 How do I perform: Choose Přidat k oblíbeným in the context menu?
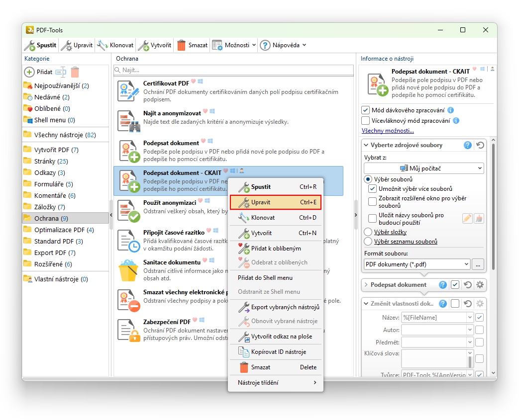[x=276, y=249]
